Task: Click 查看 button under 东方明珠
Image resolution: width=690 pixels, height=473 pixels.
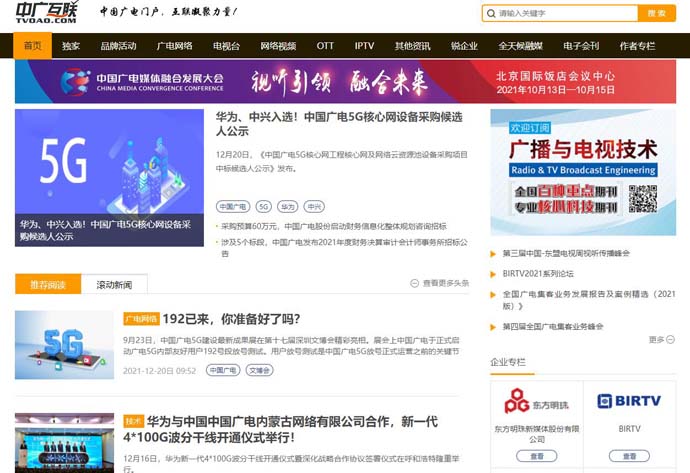Action: pyautogui.click(x=536, y=456)
